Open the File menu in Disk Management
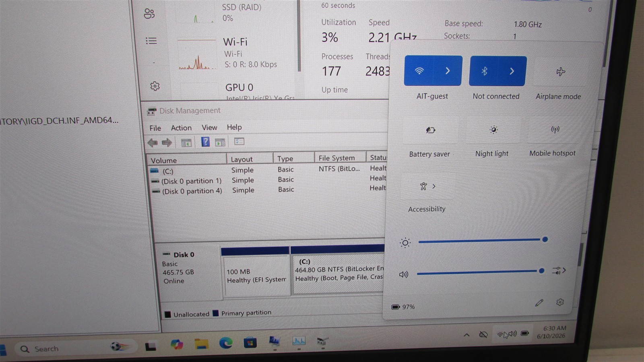644x362 pixels. 155,128
